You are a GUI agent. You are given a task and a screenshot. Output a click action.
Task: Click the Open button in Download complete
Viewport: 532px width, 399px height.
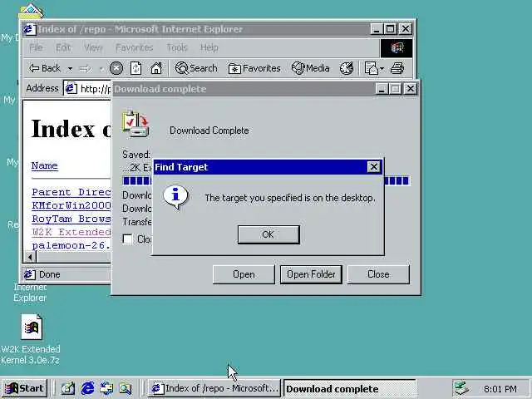pyautogui.click(x=244, y=274)
